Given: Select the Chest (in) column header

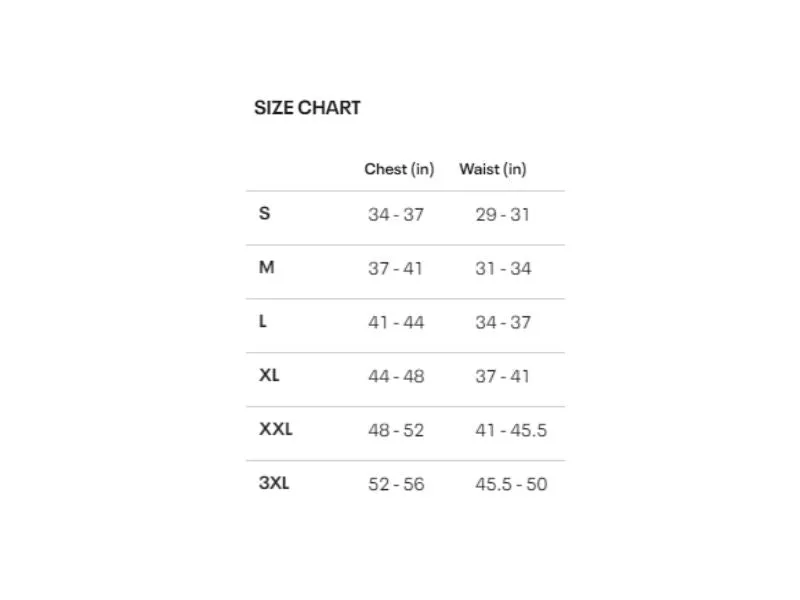Looking at the screenshot, I should [x=399, y=169].
